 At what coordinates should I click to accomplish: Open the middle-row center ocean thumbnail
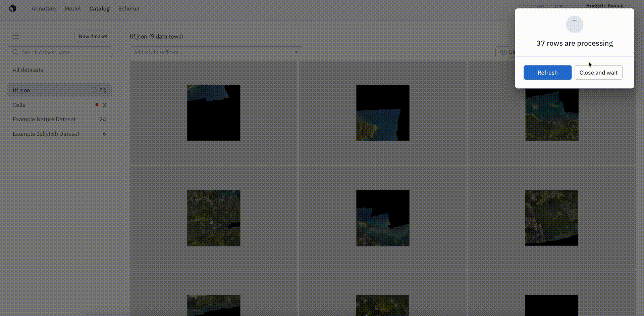[x=383, y=218]
